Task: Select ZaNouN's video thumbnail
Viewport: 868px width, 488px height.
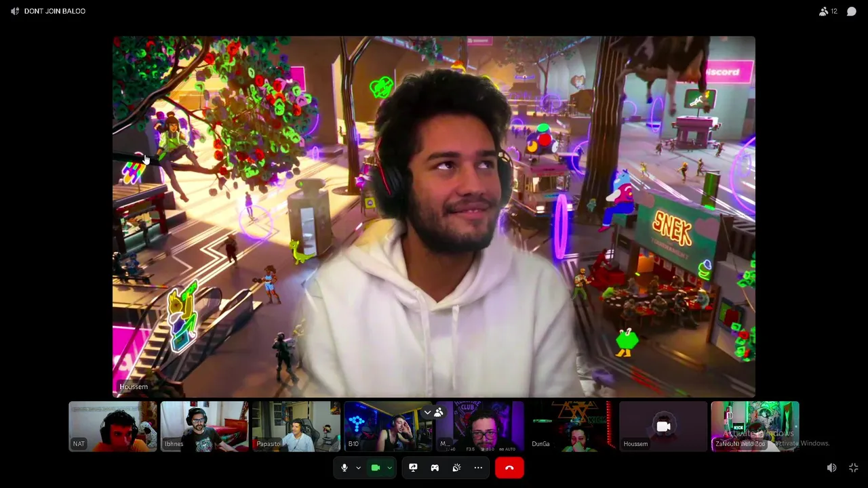Action: pyautogui.click(x=755, y=426)
